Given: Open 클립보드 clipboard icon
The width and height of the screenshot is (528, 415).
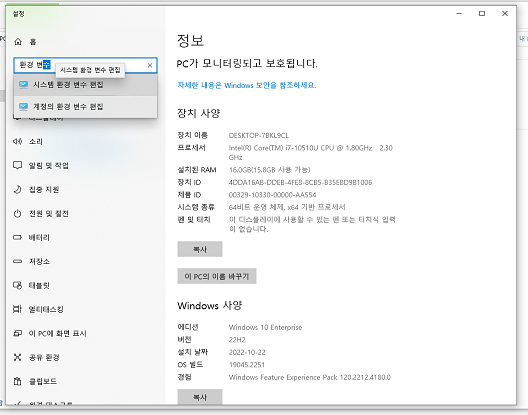Looking at the screenshot, I should pyautogui.click(x=18, y=381).
